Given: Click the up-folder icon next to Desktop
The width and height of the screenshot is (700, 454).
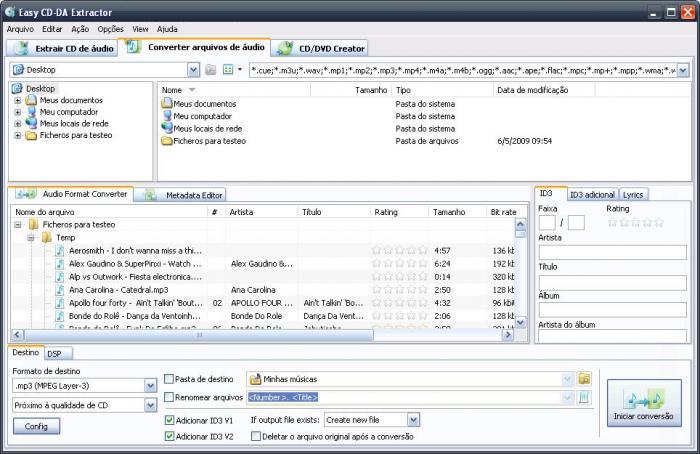Looking at the screenshot, I should click(211, 70).
